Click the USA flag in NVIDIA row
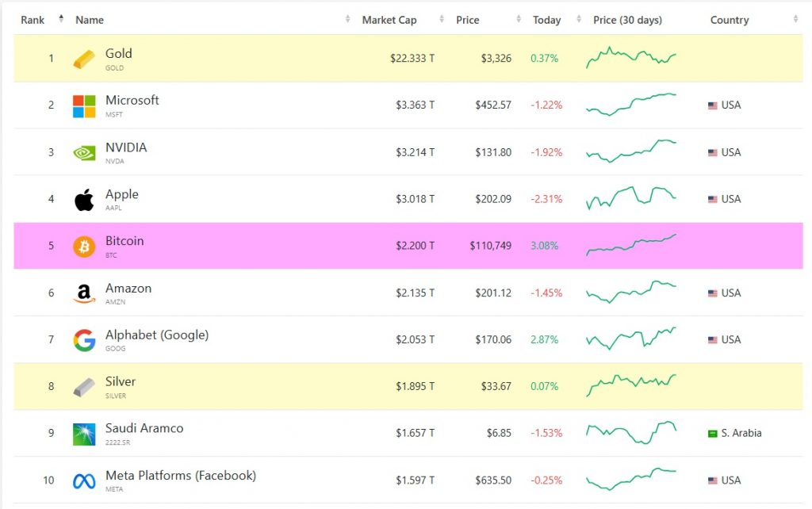812x509 pixels. [713, 153]
